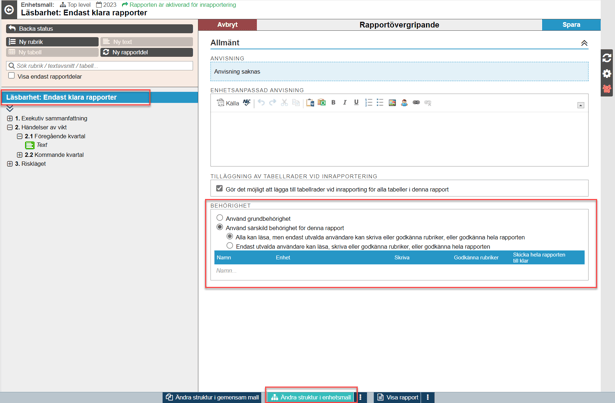Click the refresh icon on right sidebar
Screen dimensions: 615x403
(x=606, y=58)
